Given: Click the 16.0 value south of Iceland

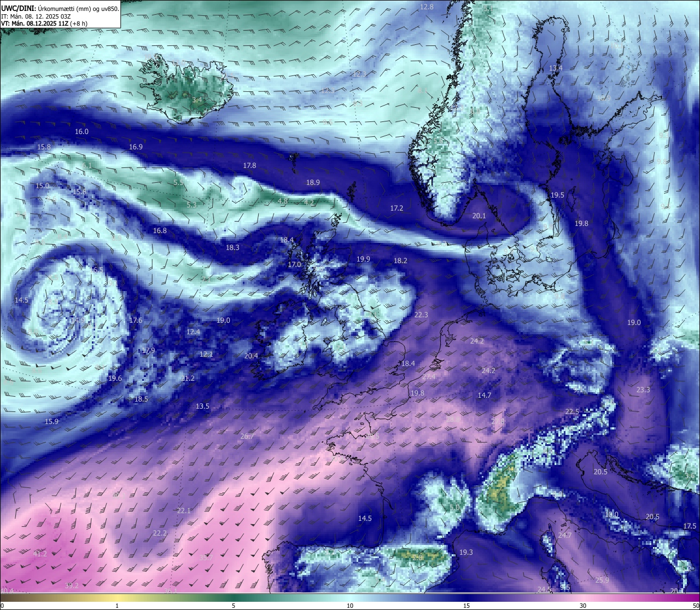Looking at the screenshot, I should pyautogui.click(x=81, y=131).
